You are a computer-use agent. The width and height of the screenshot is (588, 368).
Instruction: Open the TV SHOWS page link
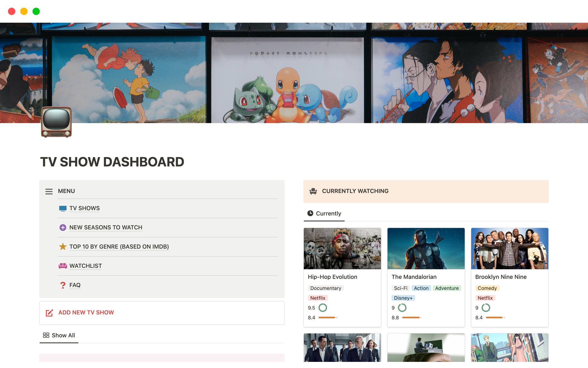(85, 208)
